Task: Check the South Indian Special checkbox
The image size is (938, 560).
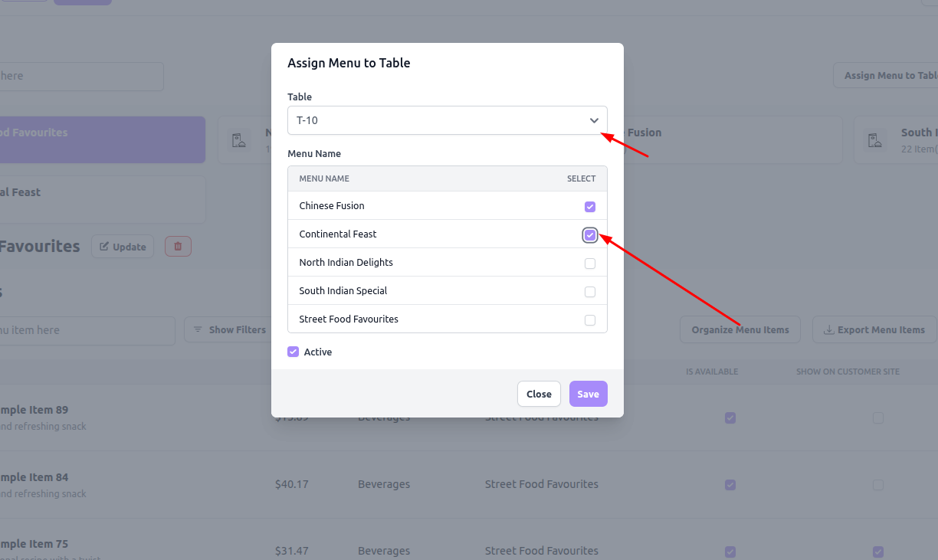Action: pos(590,292)
